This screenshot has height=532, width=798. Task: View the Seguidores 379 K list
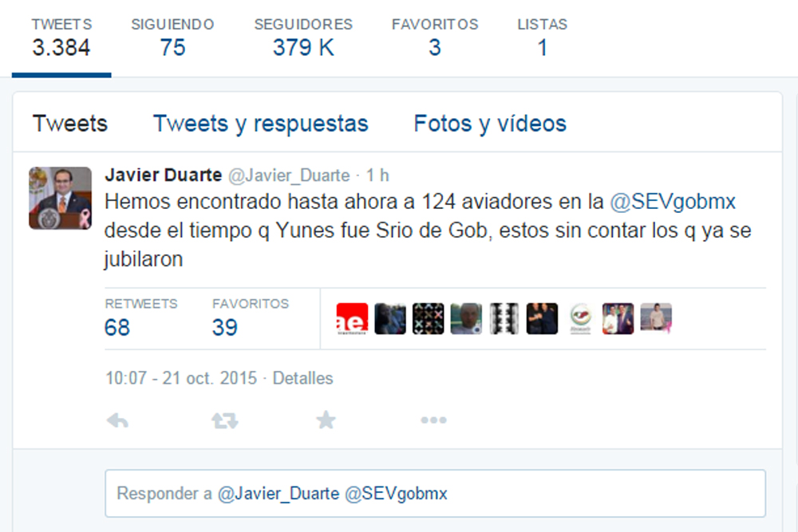pos(303,38)
